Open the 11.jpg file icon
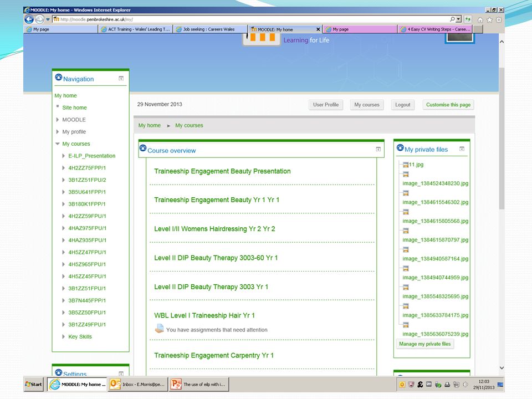 tap(406, 165)
